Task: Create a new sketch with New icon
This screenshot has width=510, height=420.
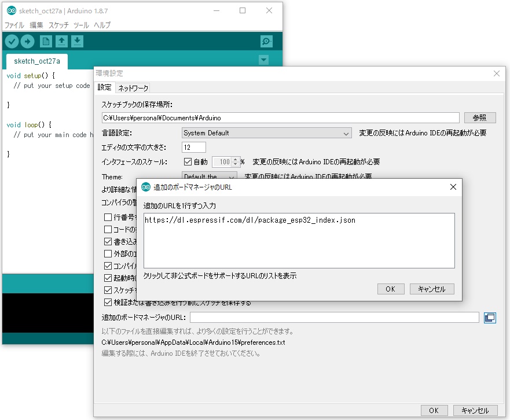Action: pos(46,41)
